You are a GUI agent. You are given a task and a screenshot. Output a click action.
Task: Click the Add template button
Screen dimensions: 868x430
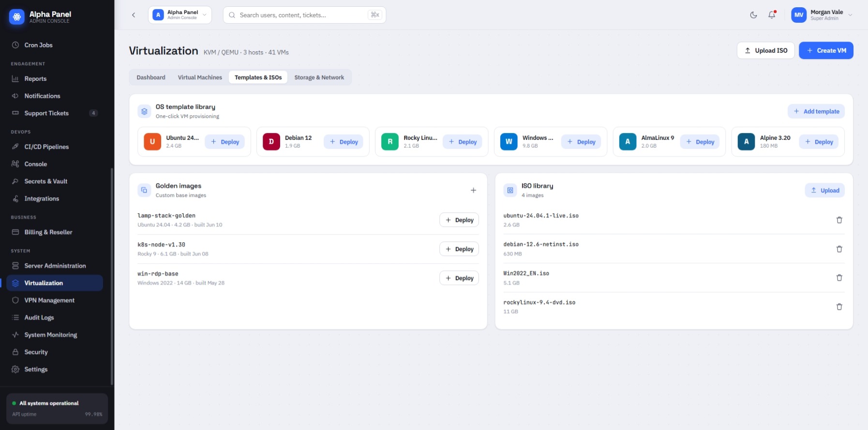click(816, 111)
